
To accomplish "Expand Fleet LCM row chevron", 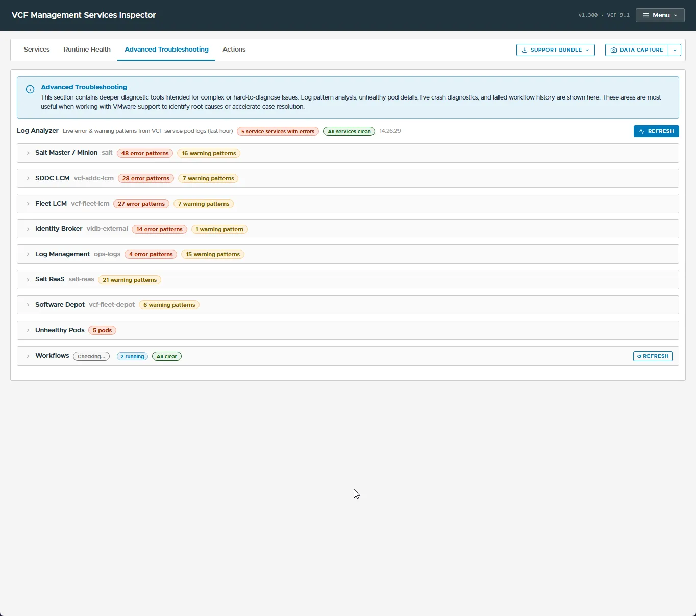I will [28, 204].
